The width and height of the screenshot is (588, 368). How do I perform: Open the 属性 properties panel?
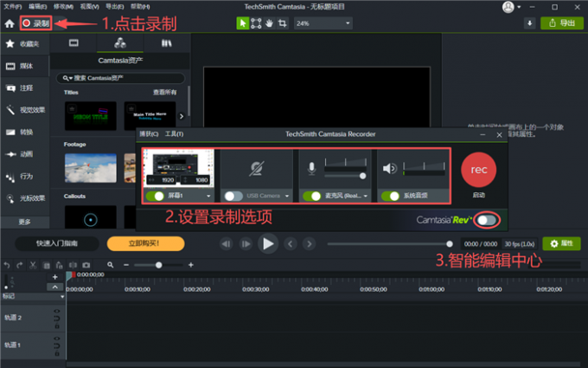[x=561, y=243]
